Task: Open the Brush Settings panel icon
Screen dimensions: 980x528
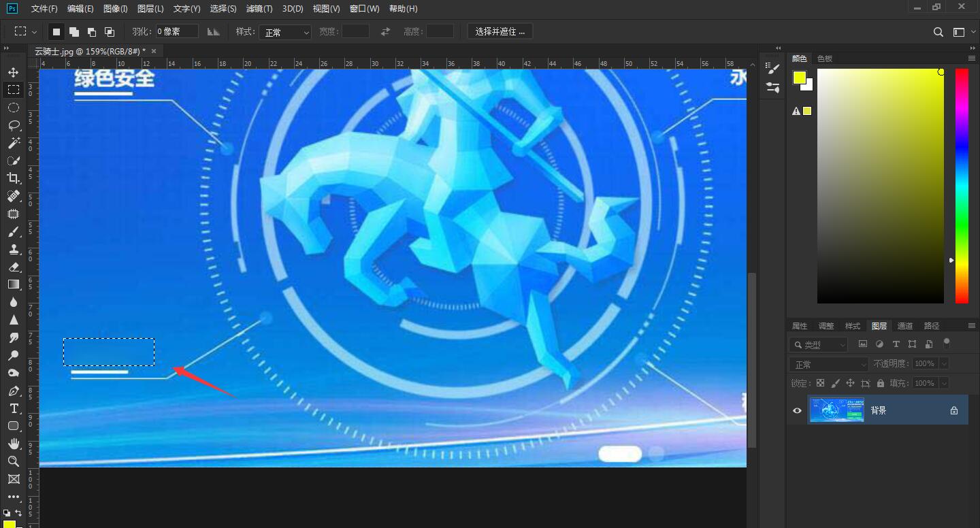Action: pos(772,68)
